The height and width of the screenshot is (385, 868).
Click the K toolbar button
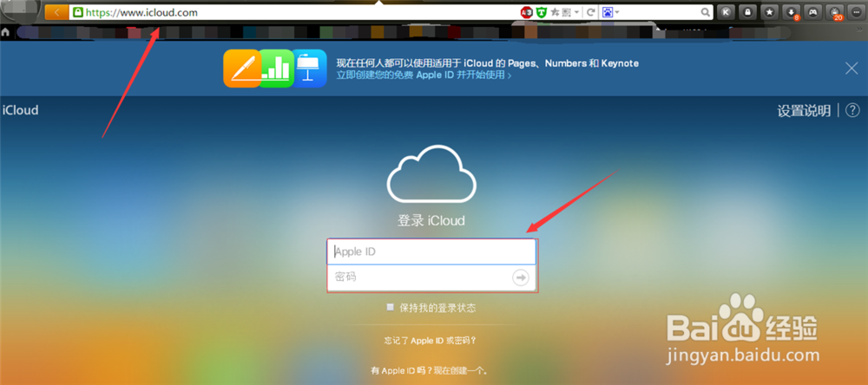point(725,12)
